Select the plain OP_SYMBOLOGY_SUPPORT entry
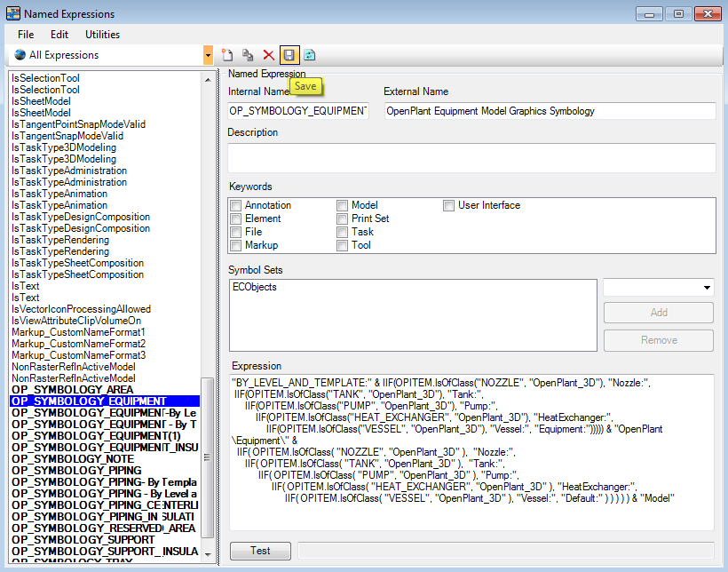The width and height of the screenshot is (728, 572). click(83, 540)
